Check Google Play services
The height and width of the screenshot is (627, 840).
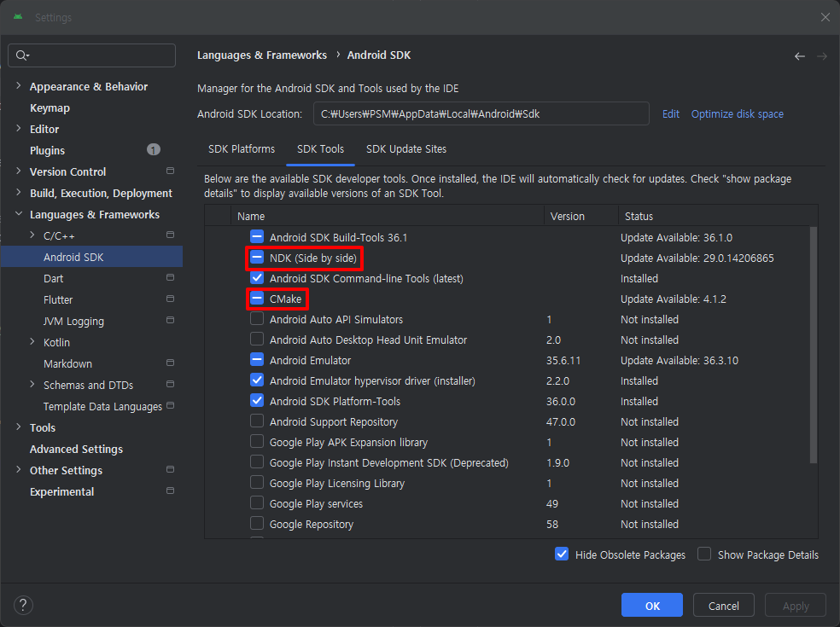257,503
